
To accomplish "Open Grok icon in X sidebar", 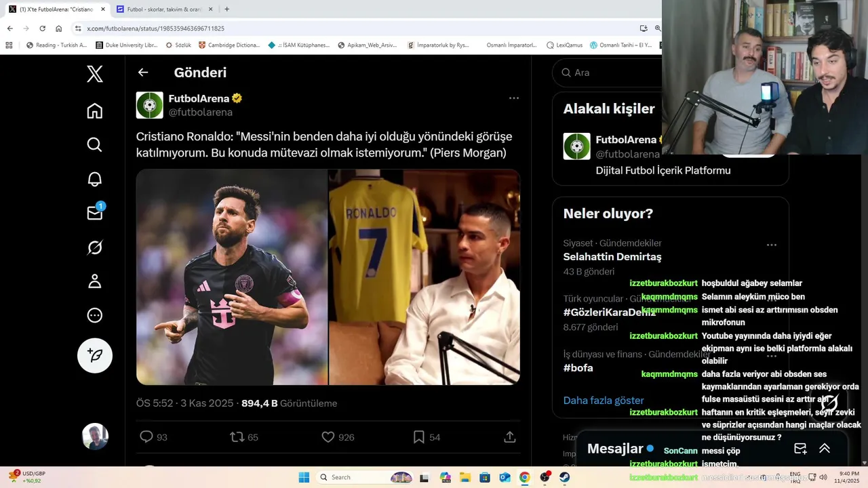I will click(95, 247).
